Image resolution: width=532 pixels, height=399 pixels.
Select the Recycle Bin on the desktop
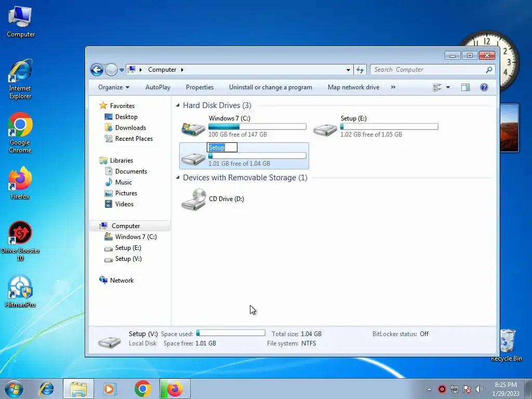pos(507,345)
